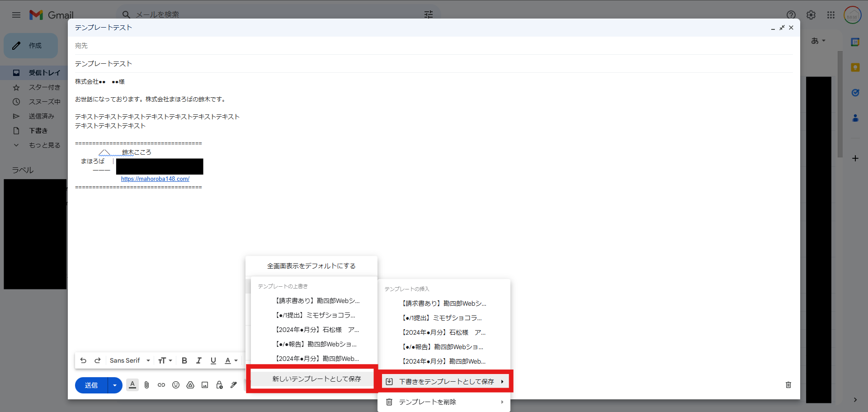
Task: Click the 作成 compose button
Action: 31,46
